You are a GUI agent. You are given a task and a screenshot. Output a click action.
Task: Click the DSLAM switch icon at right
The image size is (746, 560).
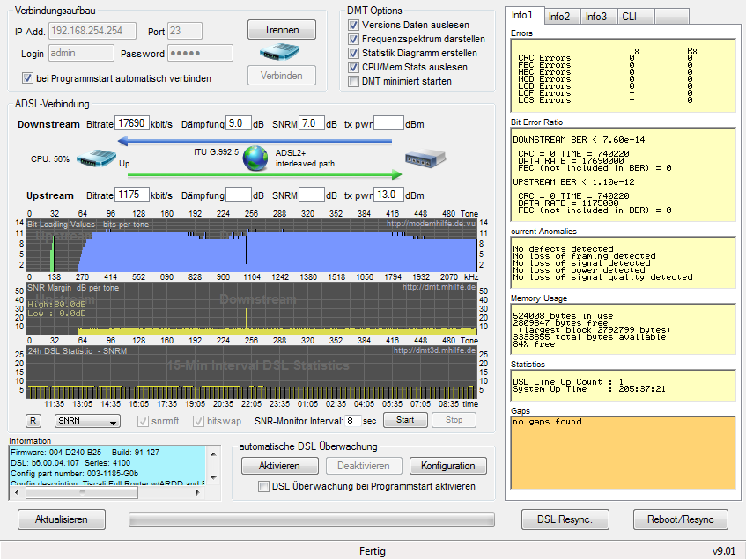point(425,158)
